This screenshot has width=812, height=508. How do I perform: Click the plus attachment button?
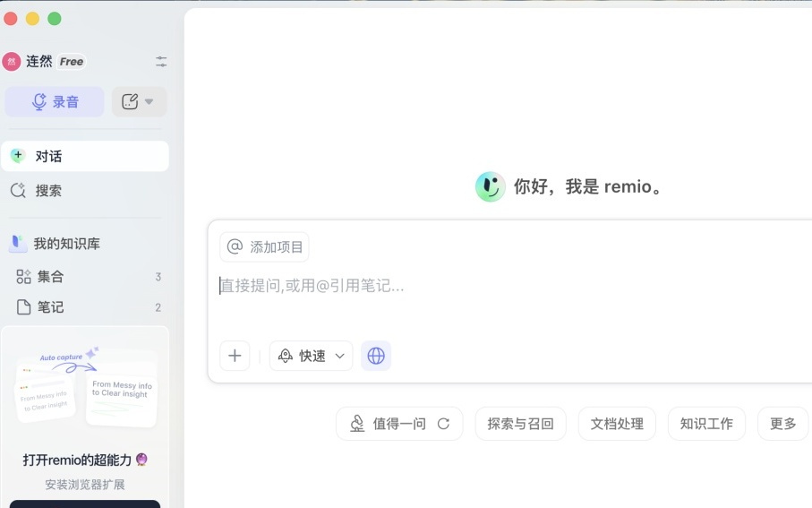coord(235,356)
